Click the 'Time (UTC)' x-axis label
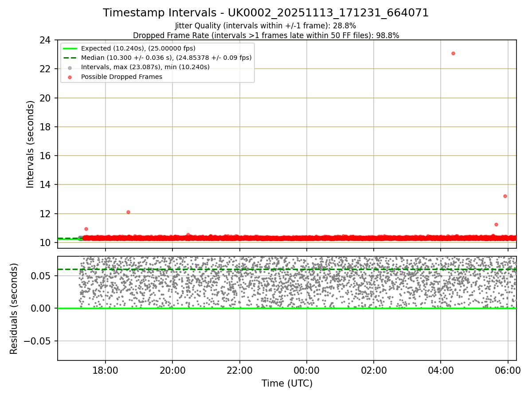Screen dimensions: 532x399 (287, 383)
